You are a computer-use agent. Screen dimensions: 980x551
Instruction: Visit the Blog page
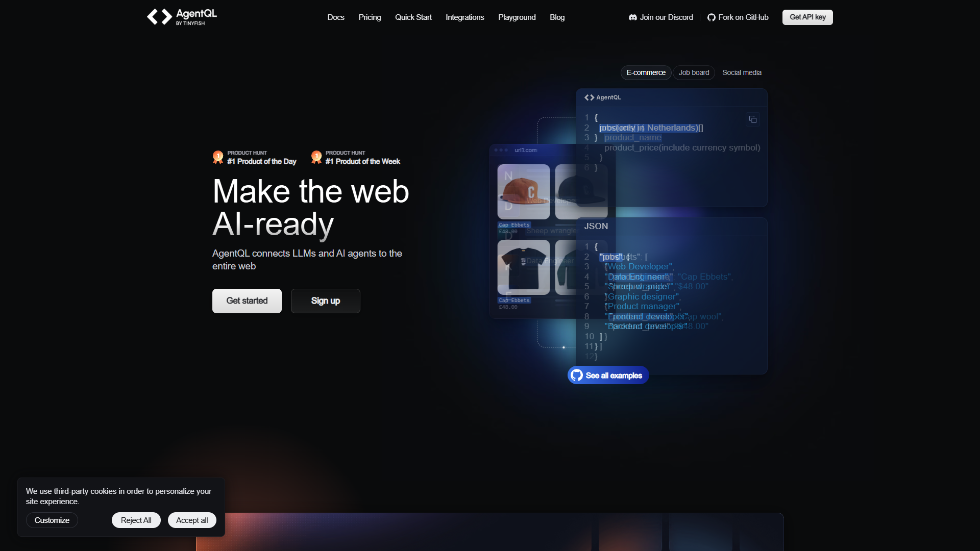[x=557, y=17]
